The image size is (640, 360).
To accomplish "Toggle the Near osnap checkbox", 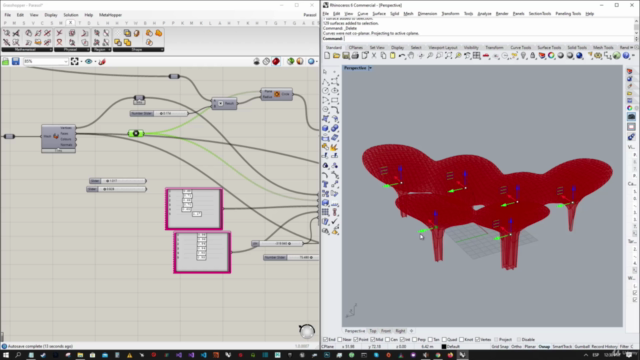I will click(x=340, y=340).
